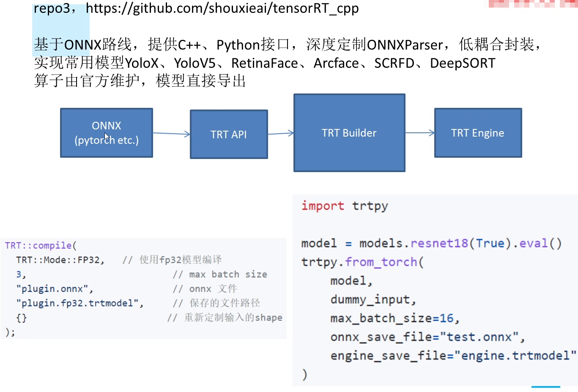578x392 pixels.
Task: Click the 'DeepSORT' model name
Action: [463, 63]
